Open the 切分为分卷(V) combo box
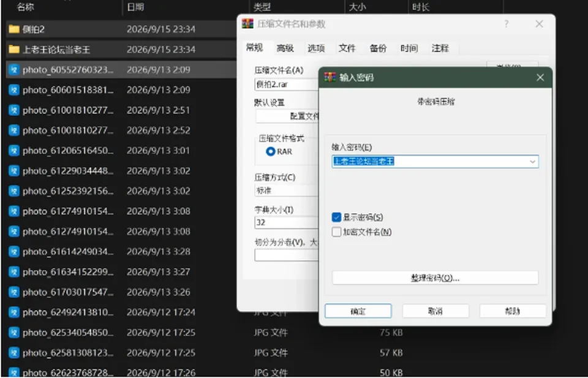The height and width of the screenshot is (378, 588). 287,255
